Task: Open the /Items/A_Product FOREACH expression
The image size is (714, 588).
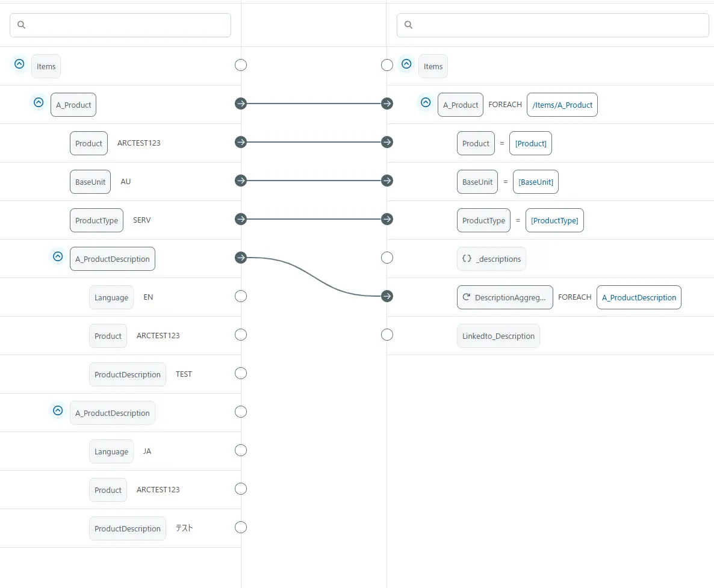Action: pos(562,105)
